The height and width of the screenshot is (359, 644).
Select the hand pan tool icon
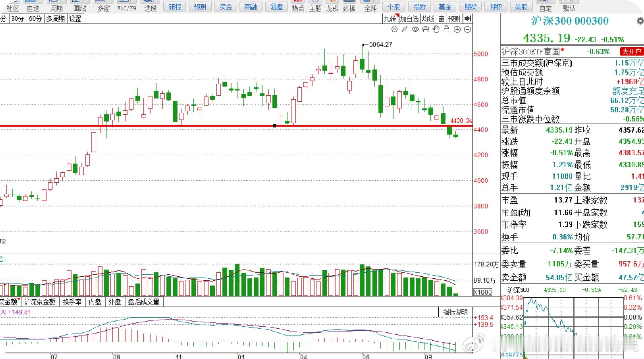point(436,29)
